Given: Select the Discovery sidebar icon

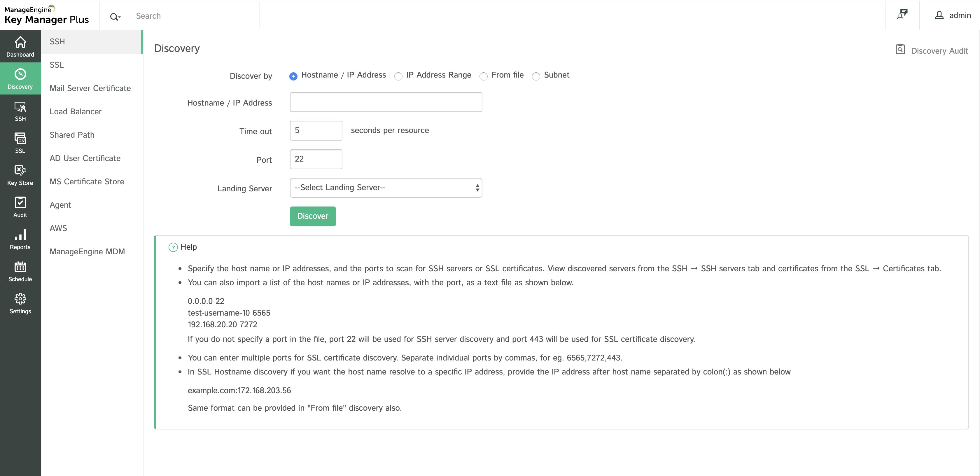Looking at the screenshot, I should pos(20,78).
